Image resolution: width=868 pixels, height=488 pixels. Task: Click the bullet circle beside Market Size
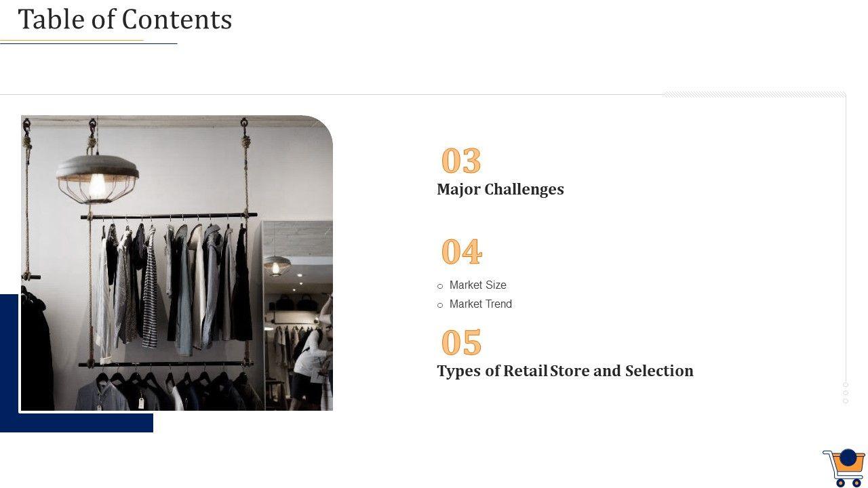(440, 287)
